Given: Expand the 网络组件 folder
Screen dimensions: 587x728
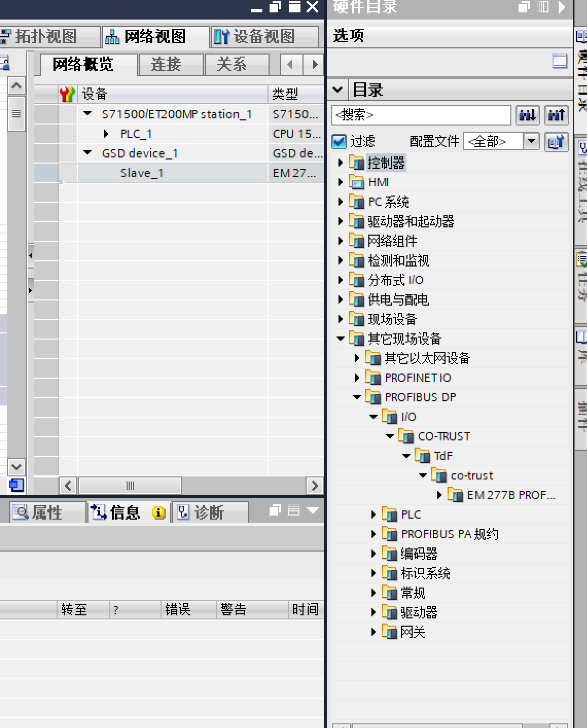Looking at the screenshot, I should point(340,241).
